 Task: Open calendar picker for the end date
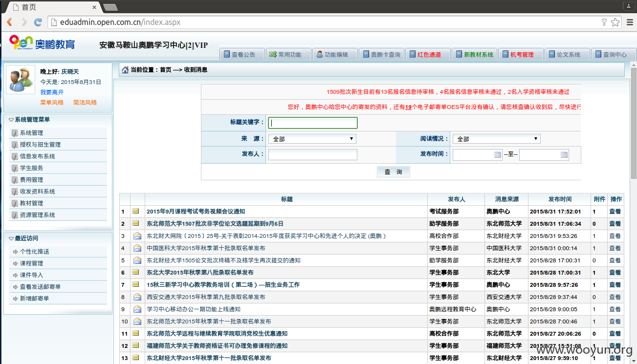[x=564, y=155]
